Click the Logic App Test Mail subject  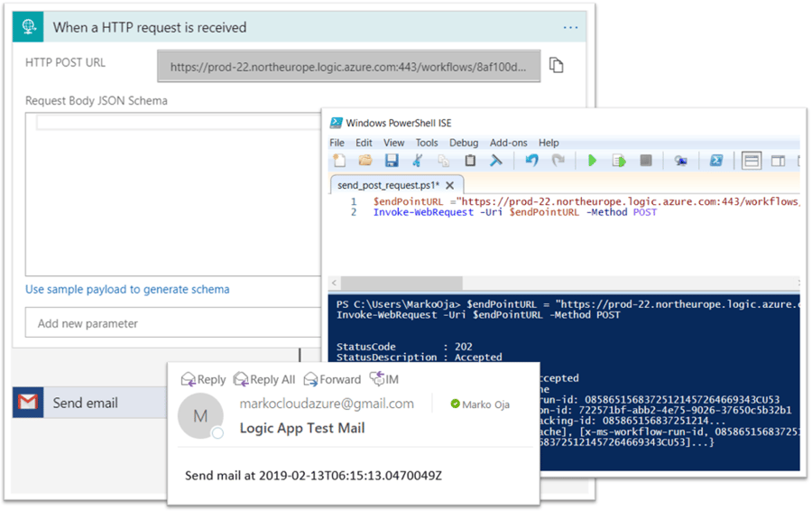(302, 428)
